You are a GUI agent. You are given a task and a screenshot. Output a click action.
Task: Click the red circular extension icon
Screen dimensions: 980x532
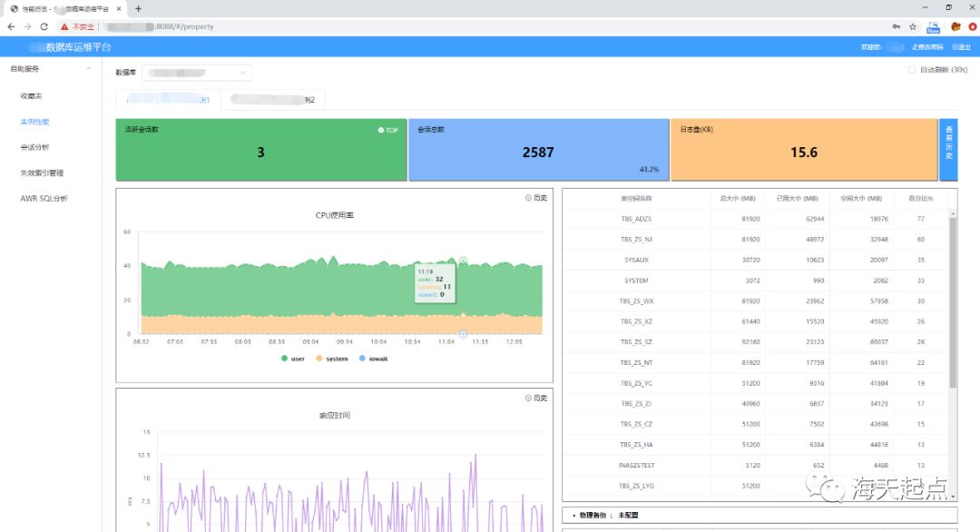pyautogui.click(x=973, y=27)
